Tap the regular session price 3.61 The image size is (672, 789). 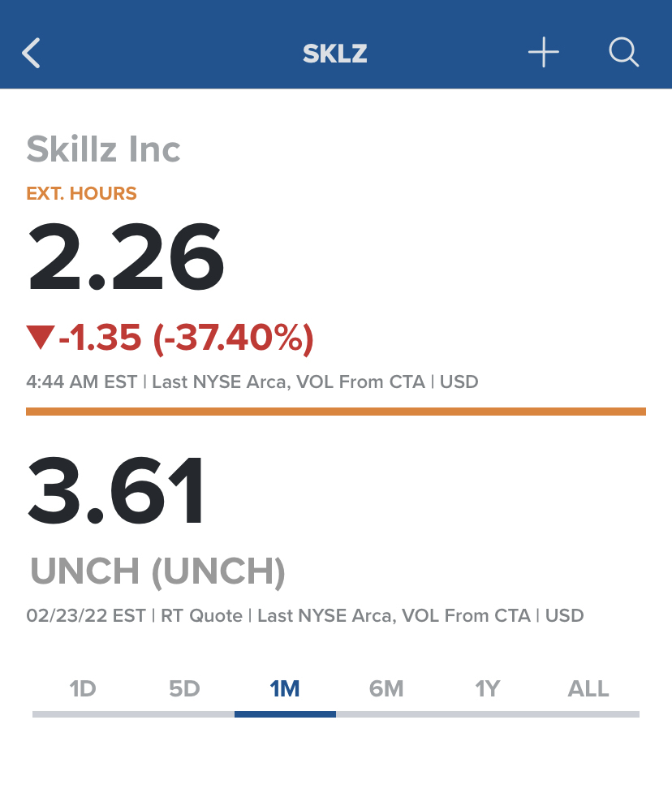pyautogui.click(x=118, y=492)
